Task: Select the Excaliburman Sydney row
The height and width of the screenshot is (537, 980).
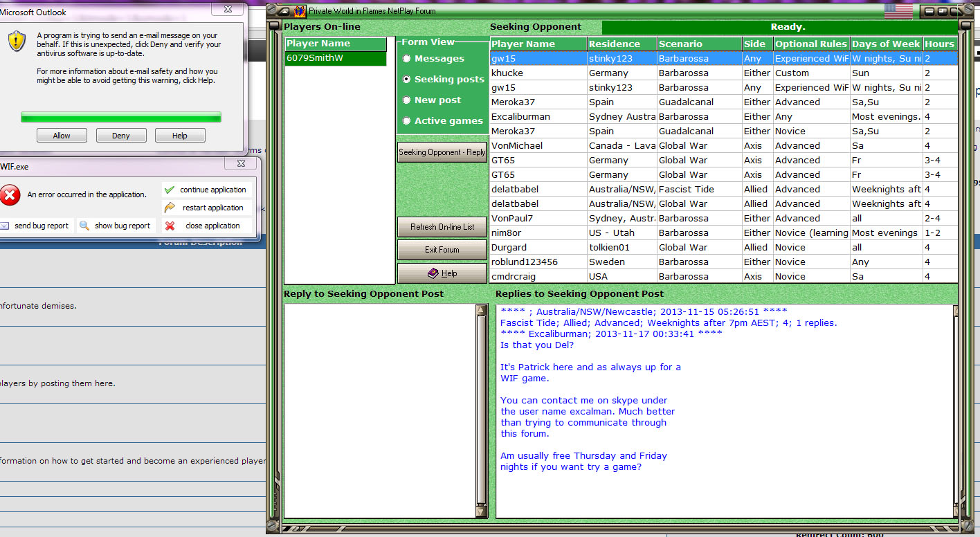Action: click(723, 117)
